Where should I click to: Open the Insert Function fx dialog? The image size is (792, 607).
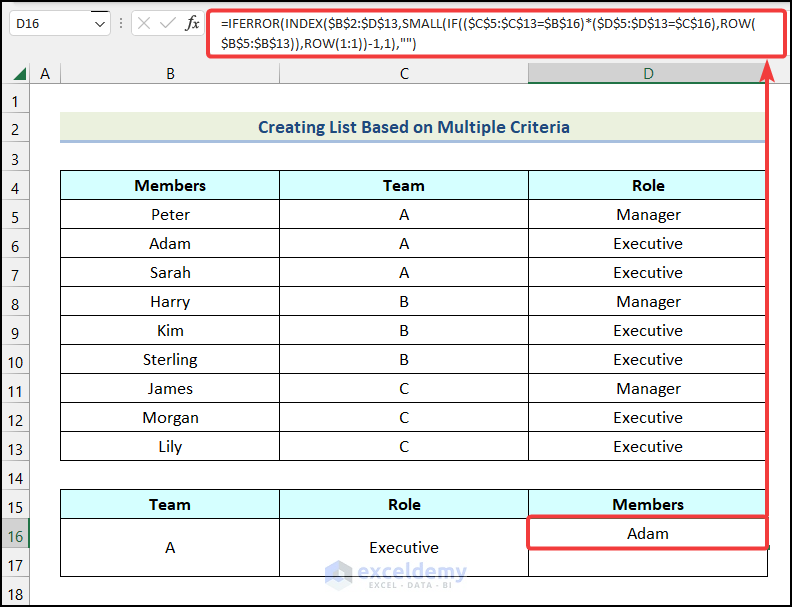pos(192,24)
